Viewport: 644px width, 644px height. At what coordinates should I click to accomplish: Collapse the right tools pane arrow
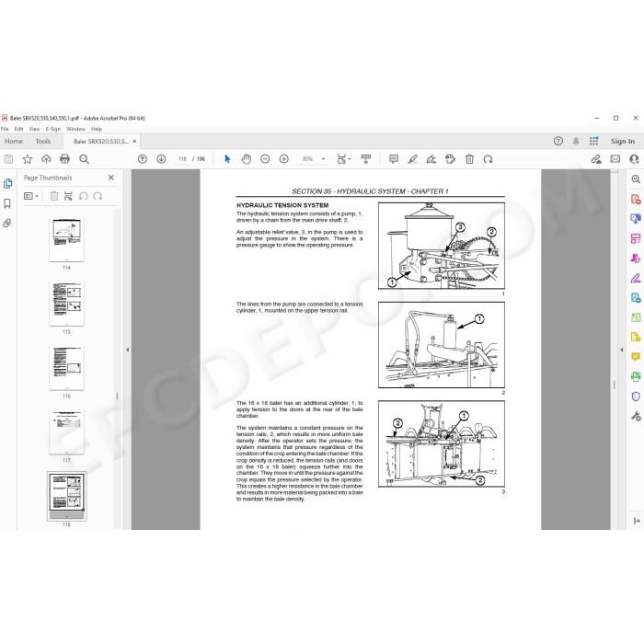621,350
